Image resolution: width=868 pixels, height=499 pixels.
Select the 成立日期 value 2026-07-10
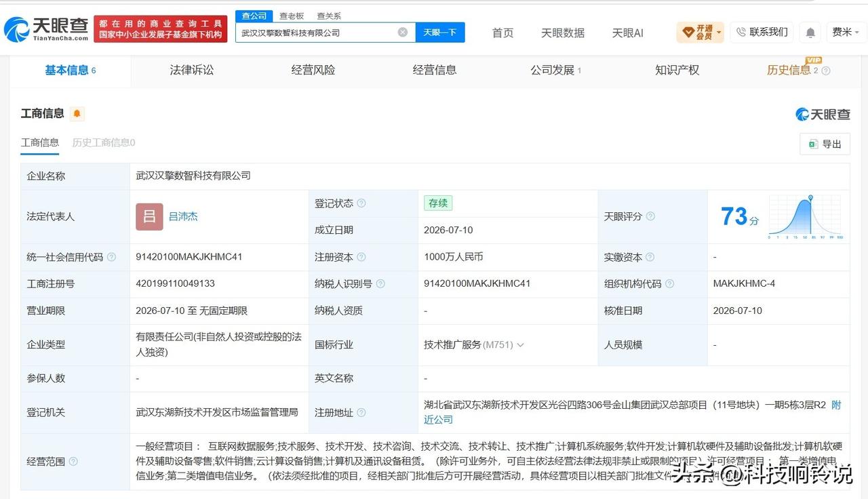point(448,230)
